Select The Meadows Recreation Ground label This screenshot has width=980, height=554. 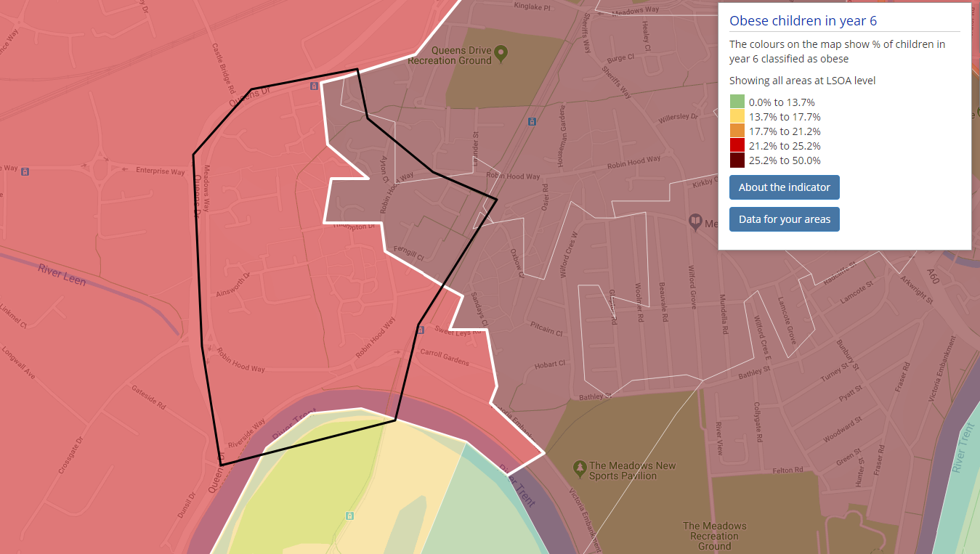click(714, 536)
